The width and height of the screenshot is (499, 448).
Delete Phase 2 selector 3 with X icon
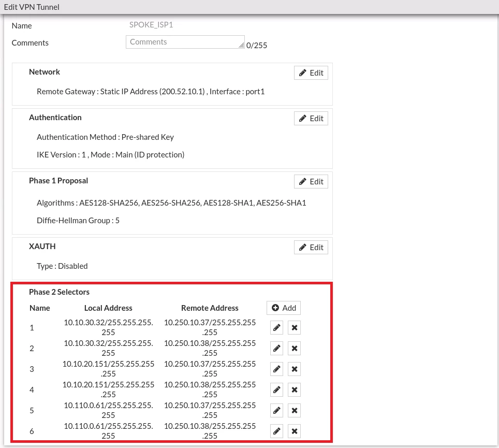[295, 369]
